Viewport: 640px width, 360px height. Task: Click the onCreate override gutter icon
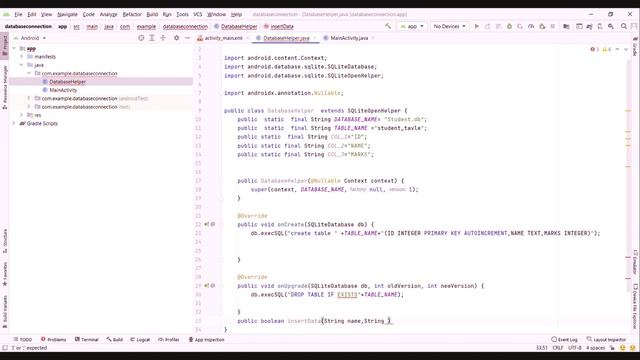207,224
